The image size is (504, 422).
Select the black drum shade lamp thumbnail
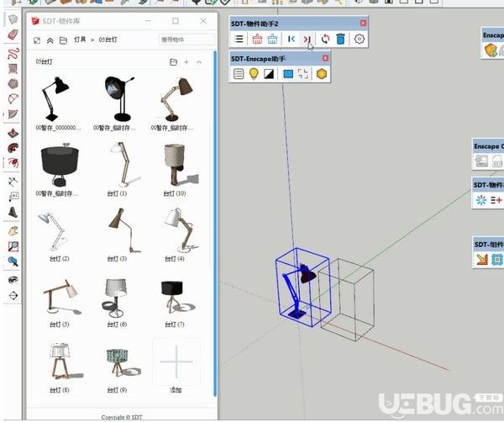60,165
